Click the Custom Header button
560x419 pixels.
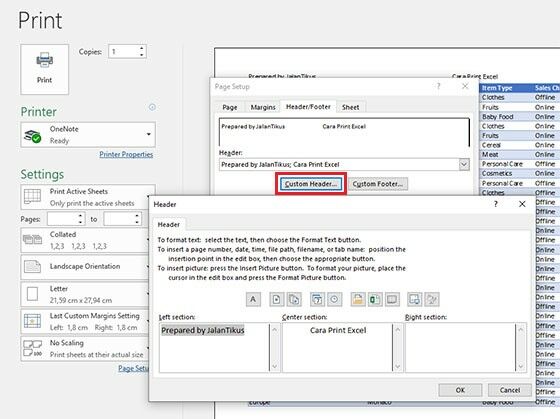[310, 184]
